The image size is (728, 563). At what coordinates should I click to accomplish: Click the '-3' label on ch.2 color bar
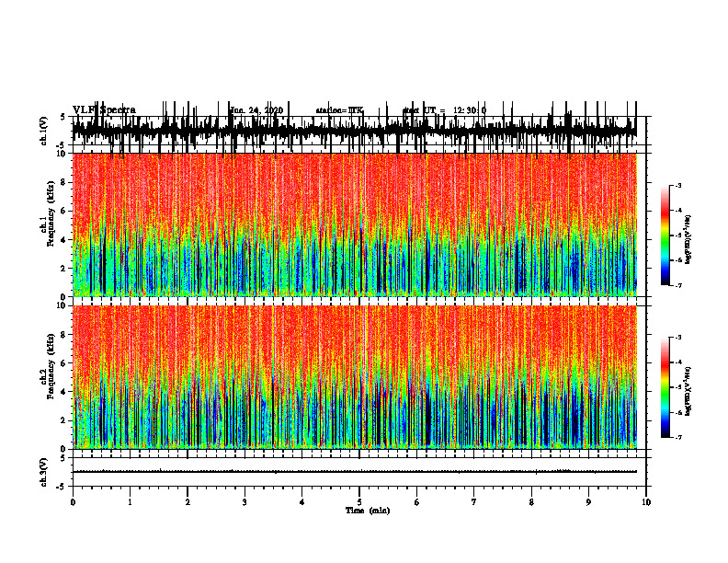(x=678, y=338)
